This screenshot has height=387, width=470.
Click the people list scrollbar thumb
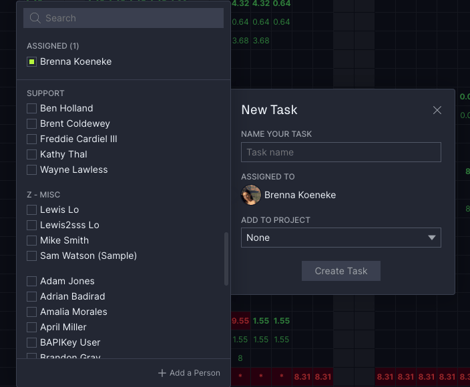pos(226,259)
